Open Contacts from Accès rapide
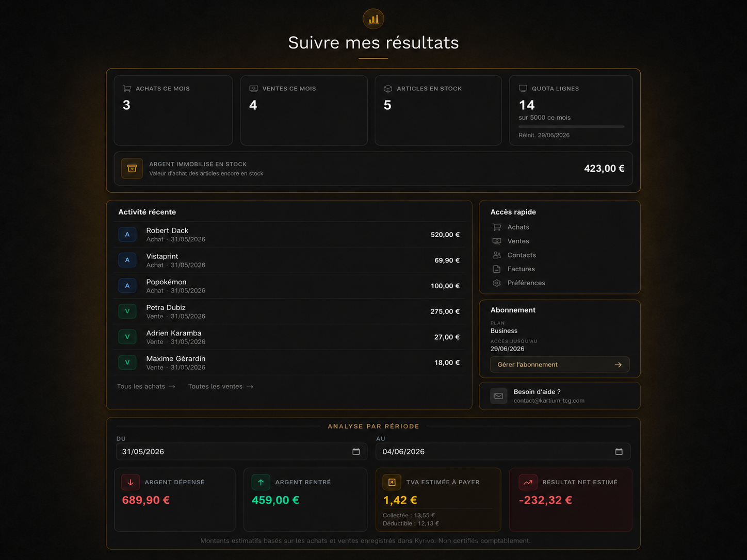This screenshot has height=560, width=747. pyautogui.click(x=522, y=255)
